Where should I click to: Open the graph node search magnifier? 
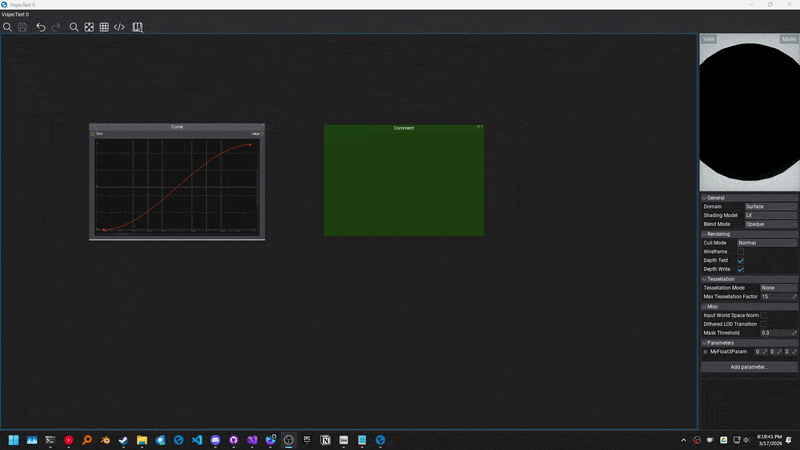click(x=74, y=27)
